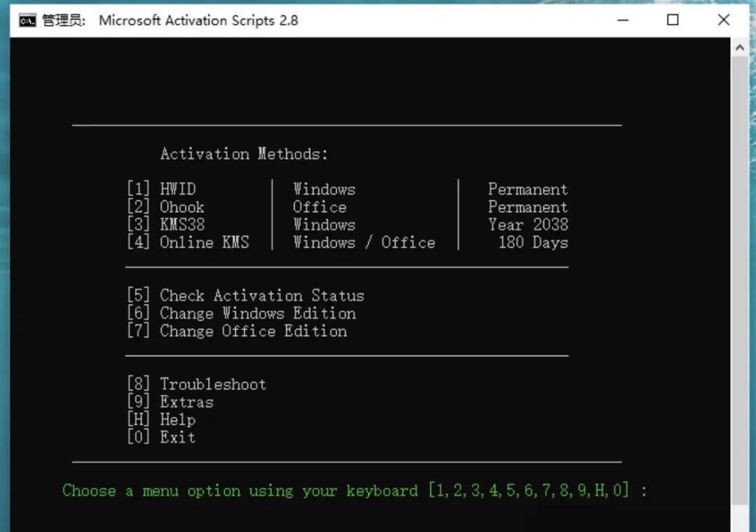756x532 pixels.
Task: Click the vertical scrollbar track
Action: tap(740, 280)
